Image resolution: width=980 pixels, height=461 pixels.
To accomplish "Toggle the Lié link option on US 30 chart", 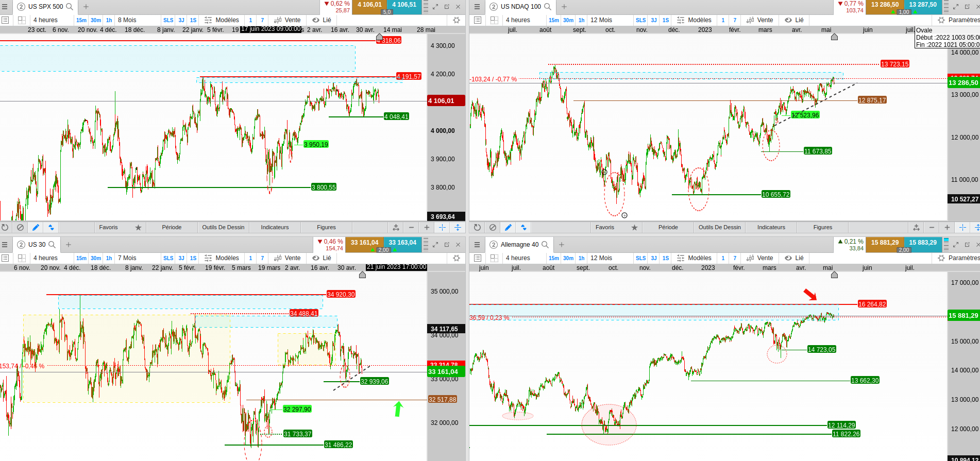I will click(322, 258).
